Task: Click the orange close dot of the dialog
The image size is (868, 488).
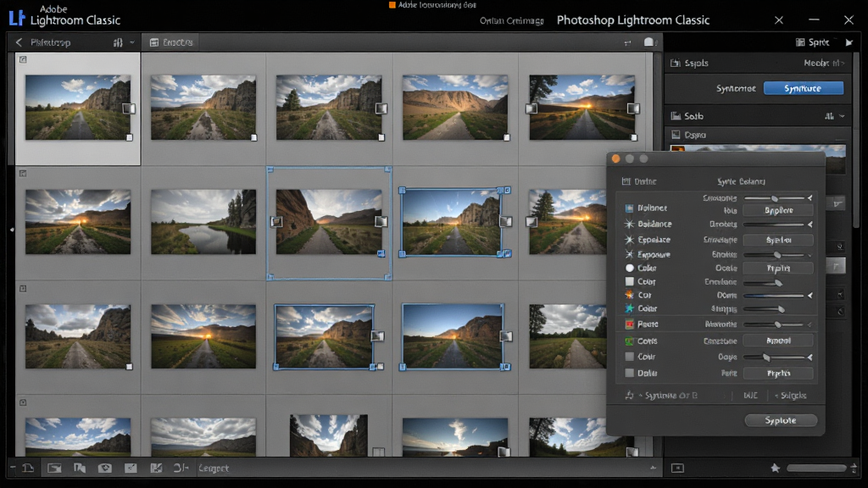Action: point(615,158)
